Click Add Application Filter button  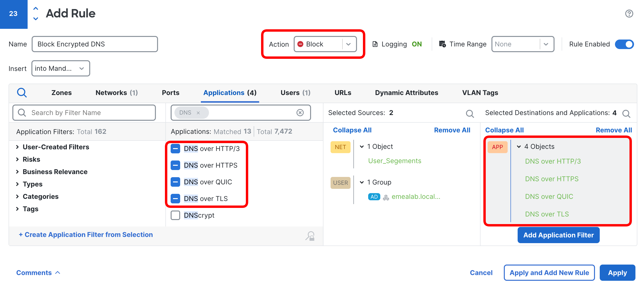558,235
